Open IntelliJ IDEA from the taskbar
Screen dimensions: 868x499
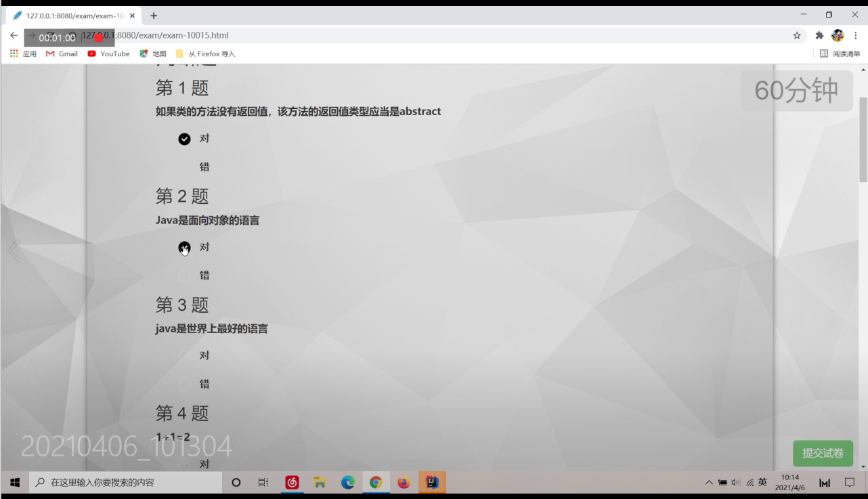click(432, 483)
